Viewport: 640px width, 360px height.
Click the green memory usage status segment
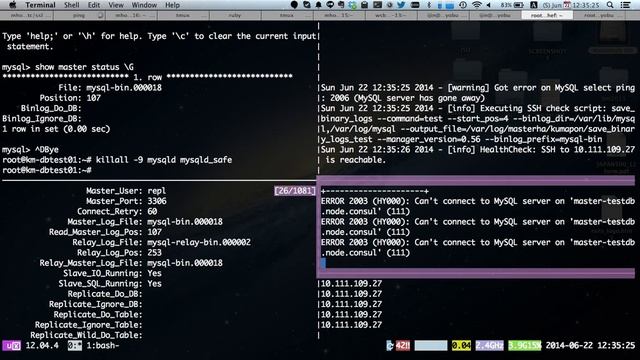[524, 346]
